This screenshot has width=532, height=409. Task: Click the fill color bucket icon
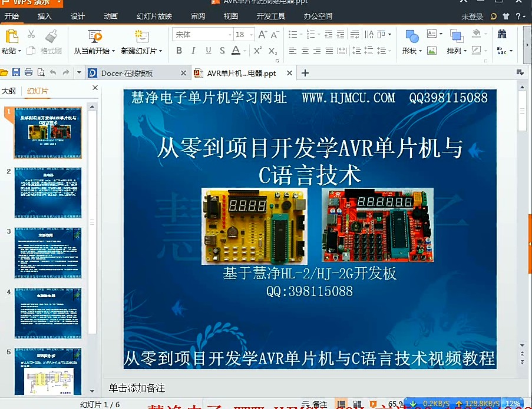(x=477, y=34)
